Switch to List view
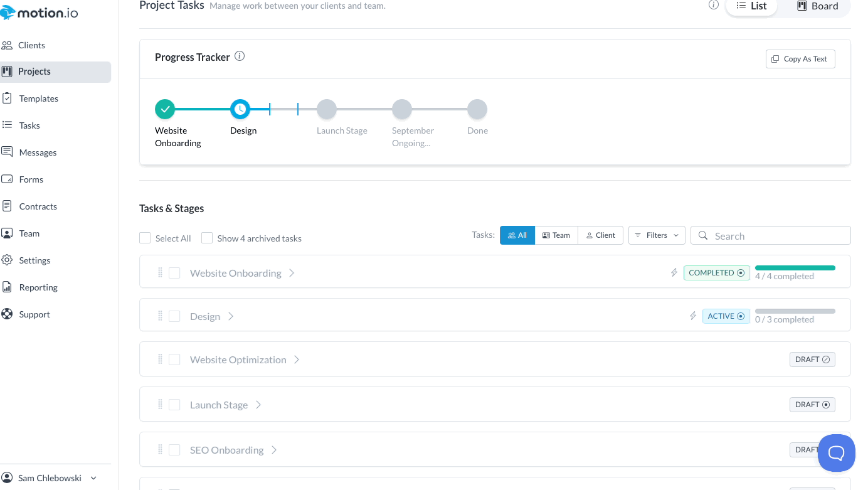Screen dimensions: 868x490 click(x=751, y=6)
